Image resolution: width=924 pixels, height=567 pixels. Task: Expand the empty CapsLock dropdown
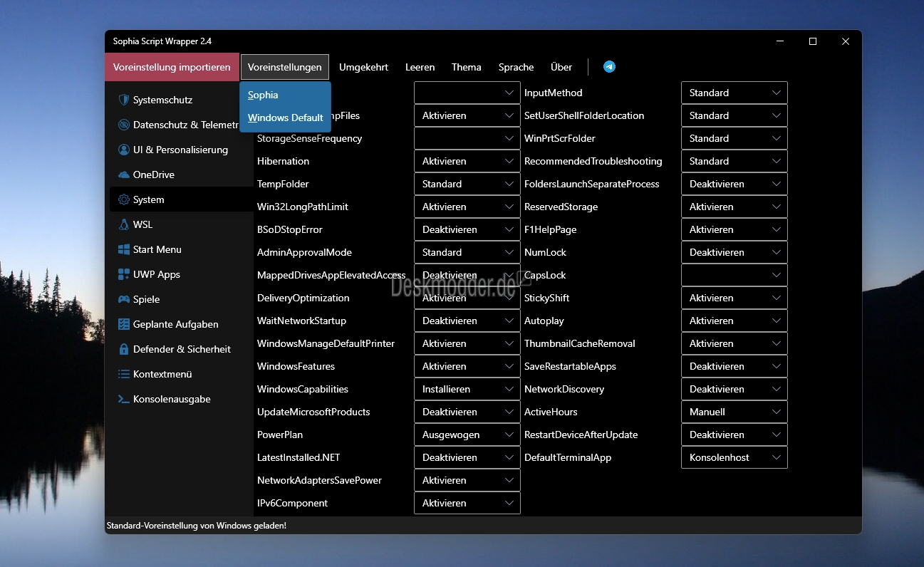point(734,275)
